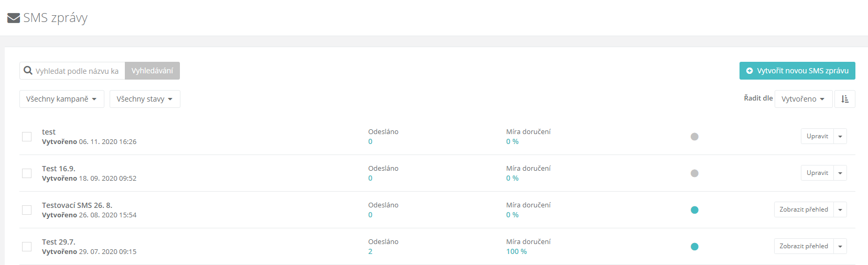868x265 pixels.
Task: Click teal status dot for Testovací SMS 26. 8.
Action: (694, 210)
